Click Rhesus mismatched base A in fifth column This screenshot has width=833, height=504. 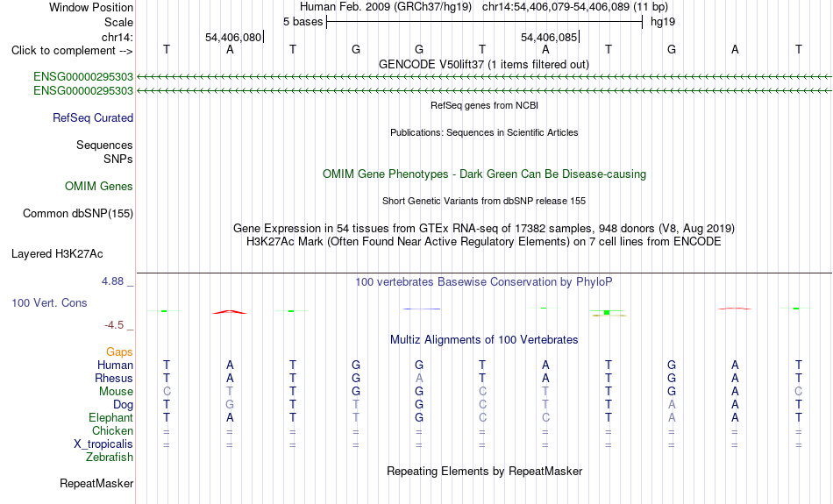tap(419, 378)
